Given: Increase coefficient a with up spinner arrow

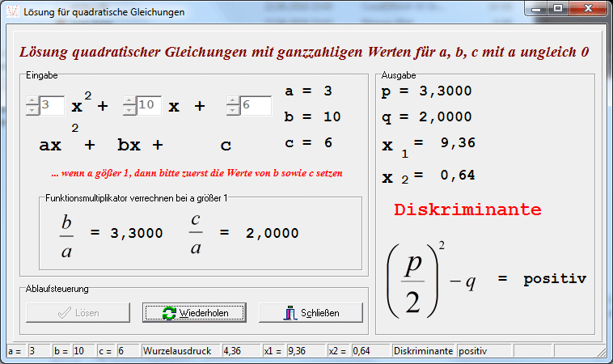Looking at the screenshot, I should [32, 101].
